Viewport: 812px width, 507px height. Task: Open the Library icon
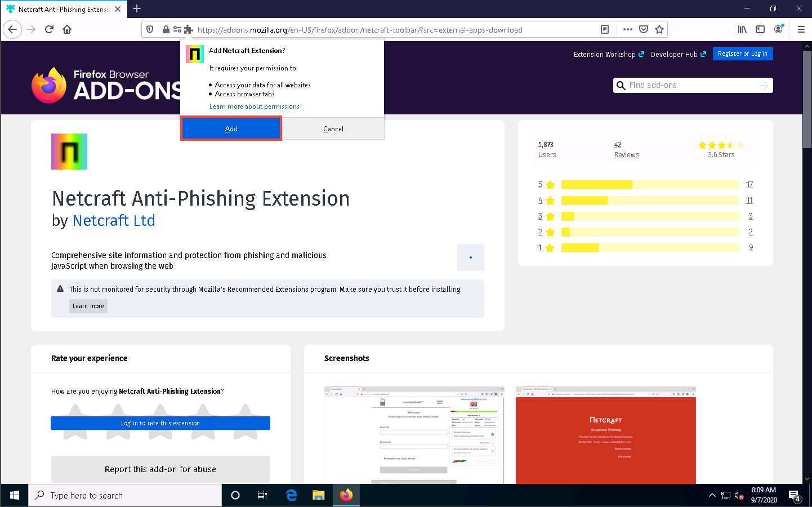click(x=742, y=29)
